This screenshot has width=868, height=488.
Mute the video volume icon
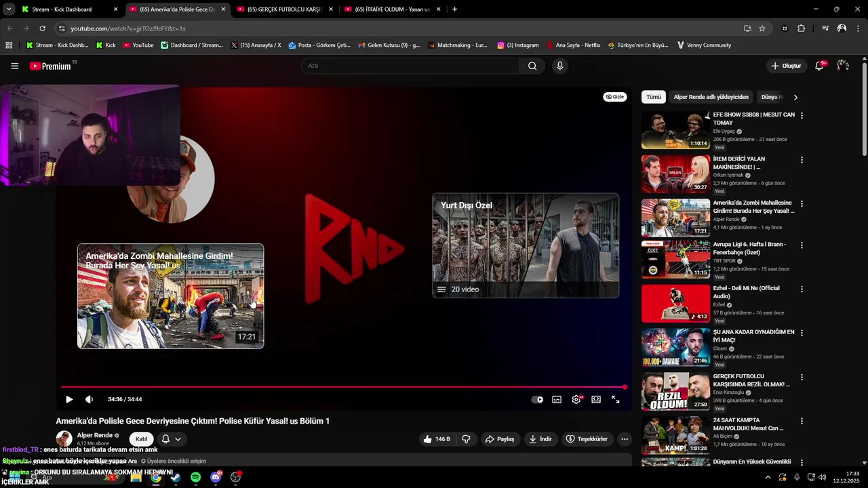[89, 399]
